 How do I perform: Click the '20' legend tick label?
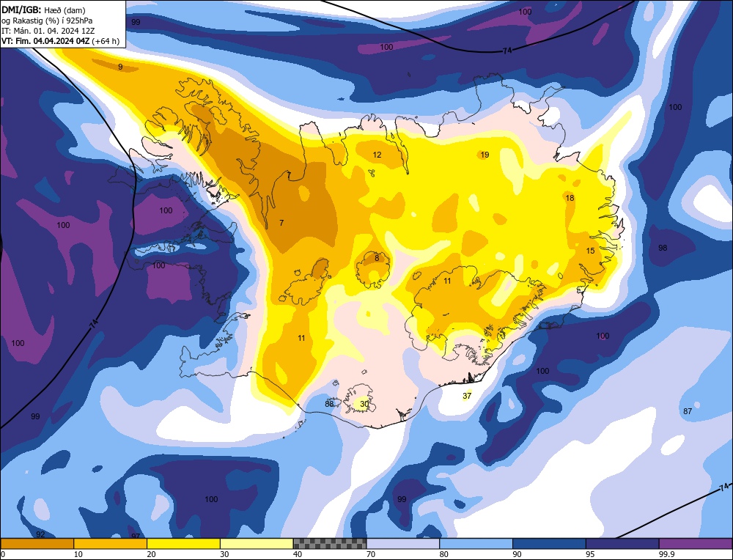pyautogui.click(x=151, y=555)
